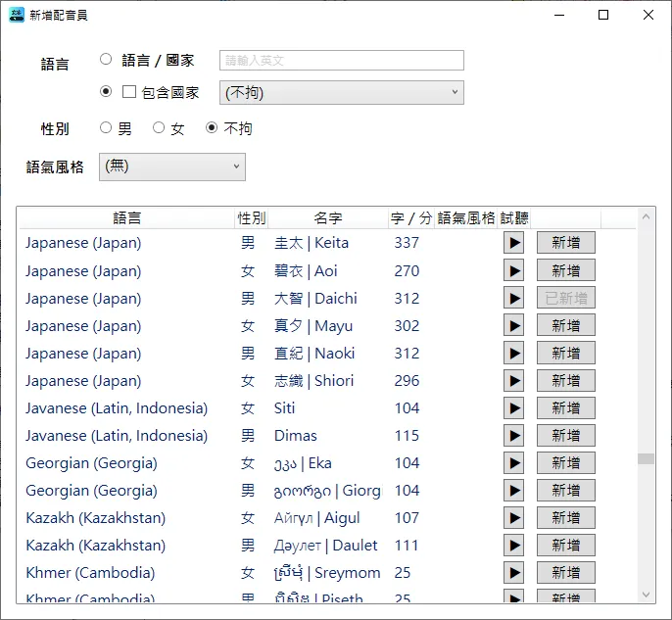
Task: Sort by 字 / 分 column header
Action: pos(411,218)
